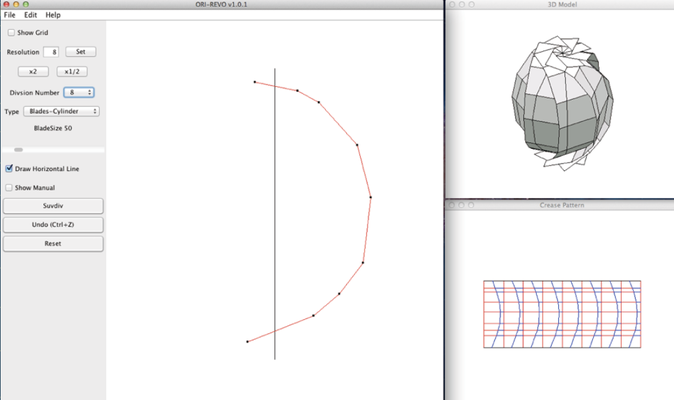Open the Division Number dropdown
The height and width of the screenshot is (400, 674).
79,92
